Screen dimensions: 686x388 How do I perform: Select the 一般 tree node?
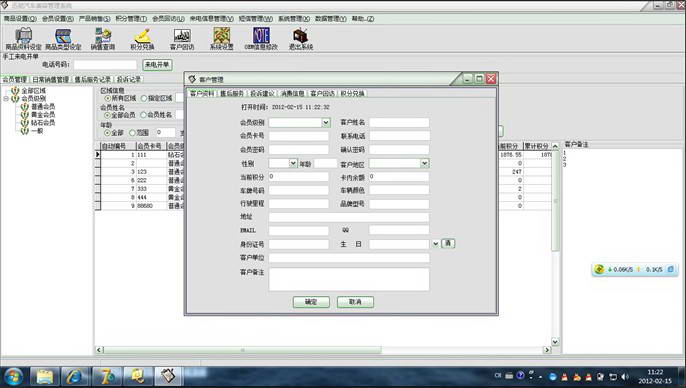pyautogui.click(x=37, y=130)
